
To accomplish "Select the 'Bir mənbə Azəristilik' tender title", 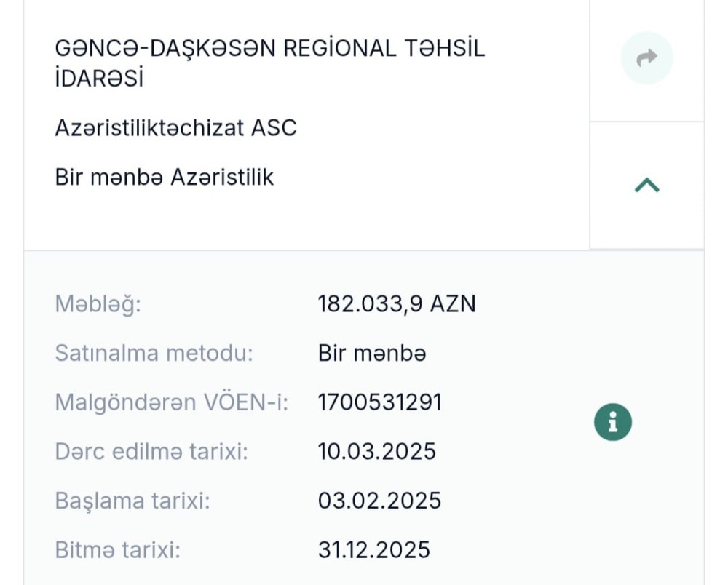I will point(165,177).
